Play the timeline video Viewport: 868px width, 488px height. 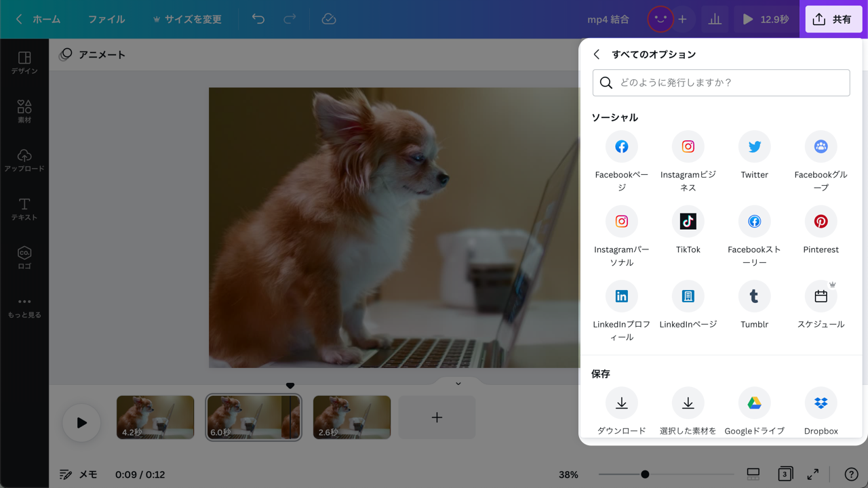(81, 423)
